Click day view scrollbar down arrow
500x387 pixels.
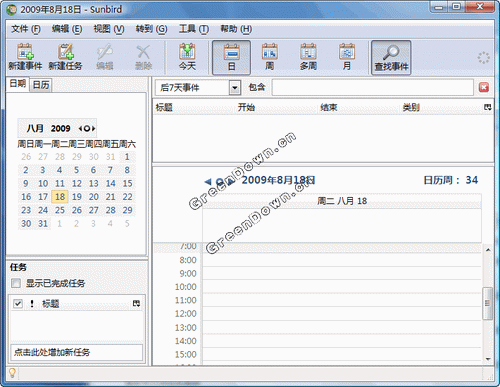pos(488,359)
